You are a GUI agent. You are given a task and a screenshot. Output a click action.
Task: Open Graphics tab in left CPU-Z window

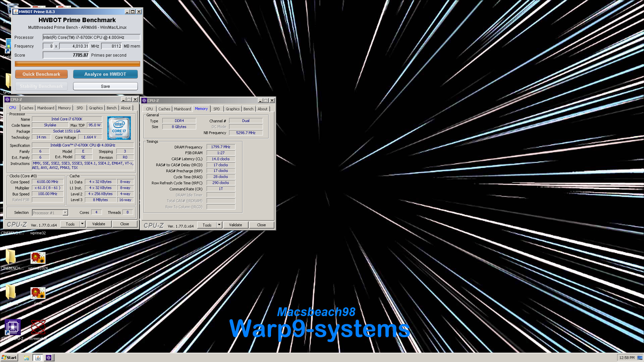tap(96, 108)
